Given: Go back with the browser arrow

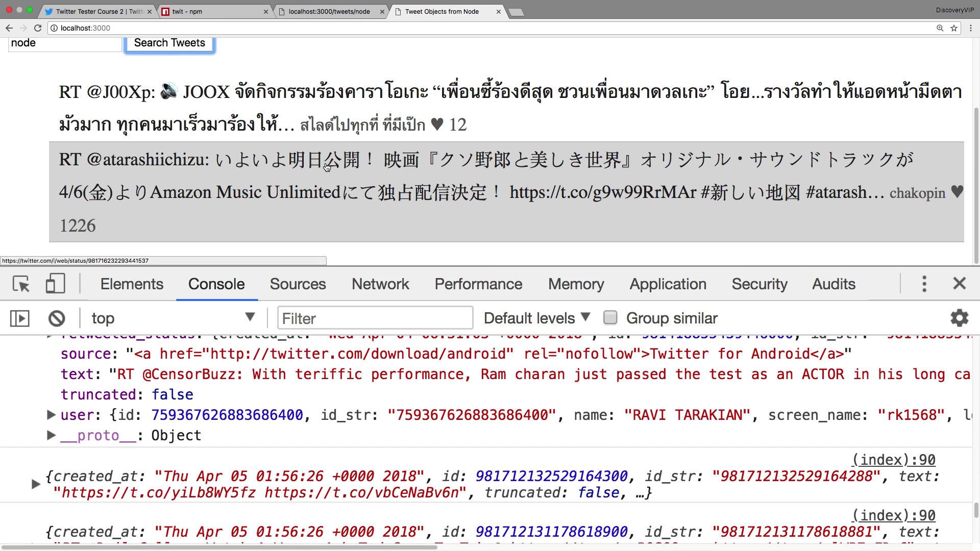Looking at the screenshot, I should [x=9, y=28].
